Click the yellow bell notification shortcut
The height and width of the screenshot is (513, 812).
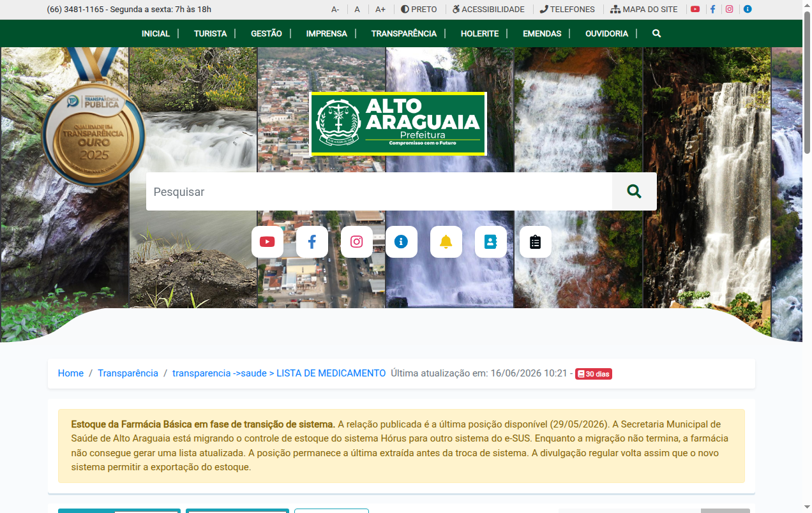pos(446,242)
